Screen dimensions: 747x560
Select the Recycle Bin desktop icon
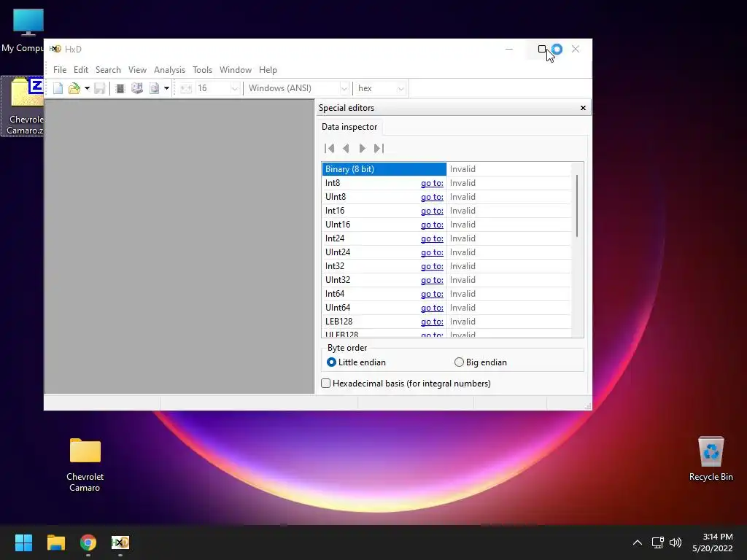click(711, 459)
